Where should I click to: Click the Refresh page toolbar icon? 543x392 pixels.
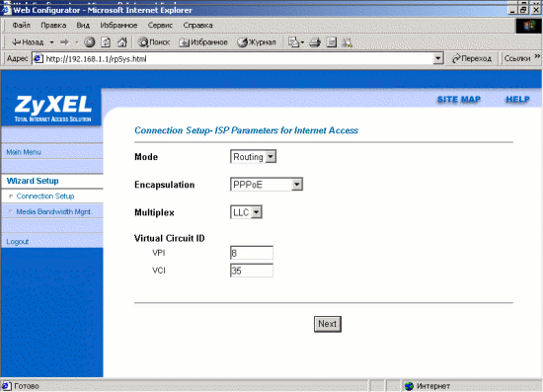pos(106,42)
